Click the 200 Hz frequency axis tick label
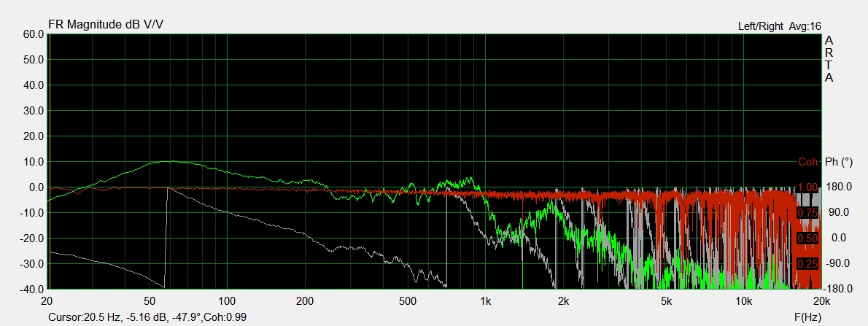Viewport: 868px width, 326px height. click(305, 302)
